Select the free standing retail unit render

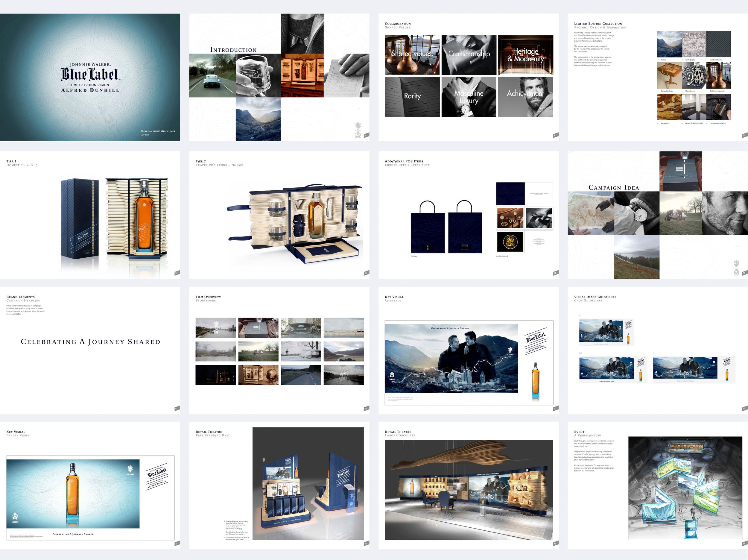(308, 484)
